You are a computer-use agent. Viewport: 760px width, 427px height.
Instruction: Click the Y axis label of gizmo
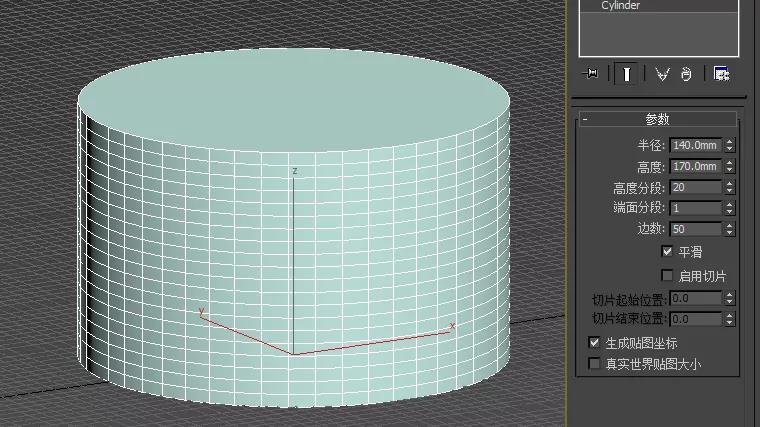[202, 311]
